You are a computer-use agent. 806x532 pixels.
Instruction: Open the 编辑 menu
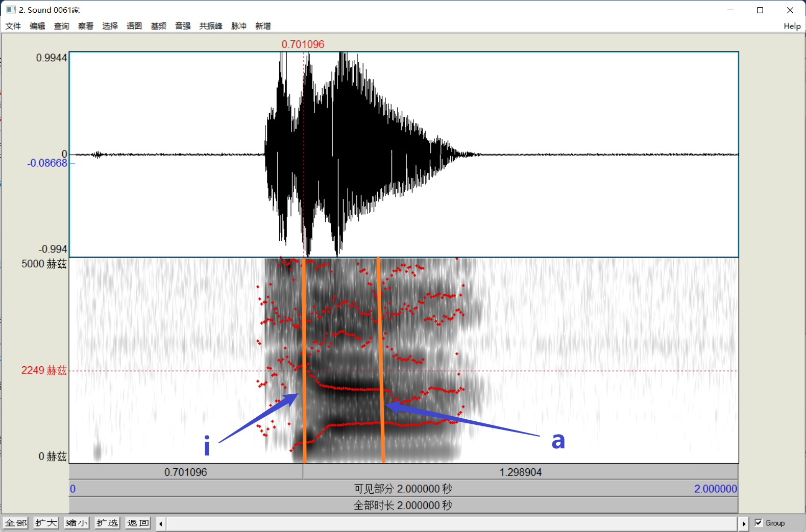tap(37, 26)
